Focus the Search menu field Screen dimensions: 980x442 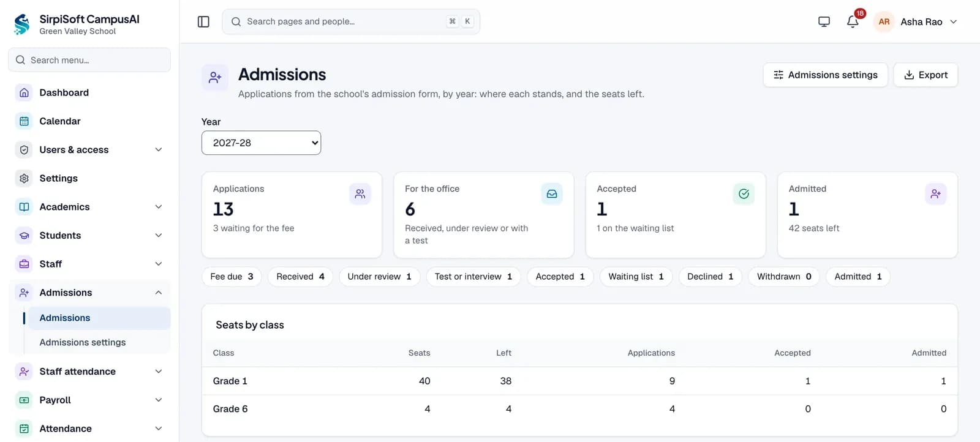click(x=89, y=60)
